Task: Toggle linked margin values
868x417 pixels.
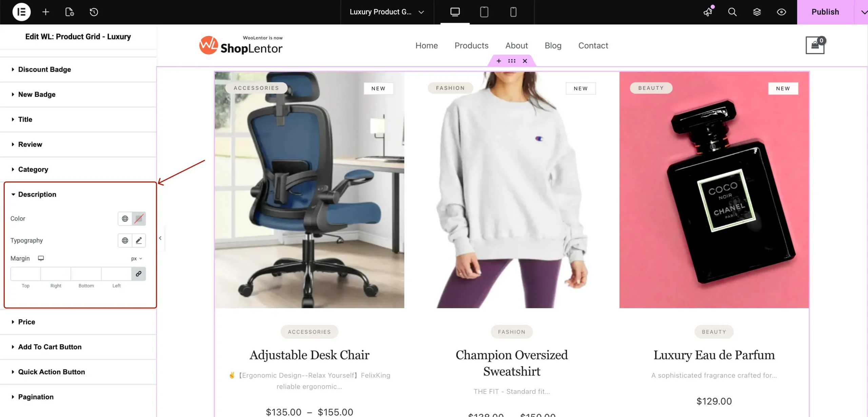Action: (139, 274)
